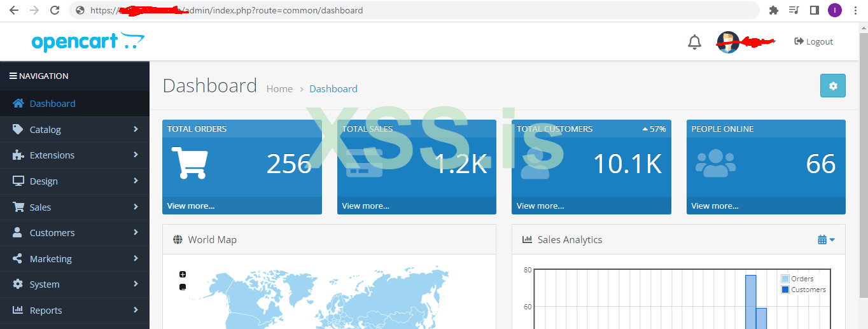The image size is (868, 329).
Task: Expand the Customers chevron arrow
Action: pyautogui.click(x=136, y=232)
